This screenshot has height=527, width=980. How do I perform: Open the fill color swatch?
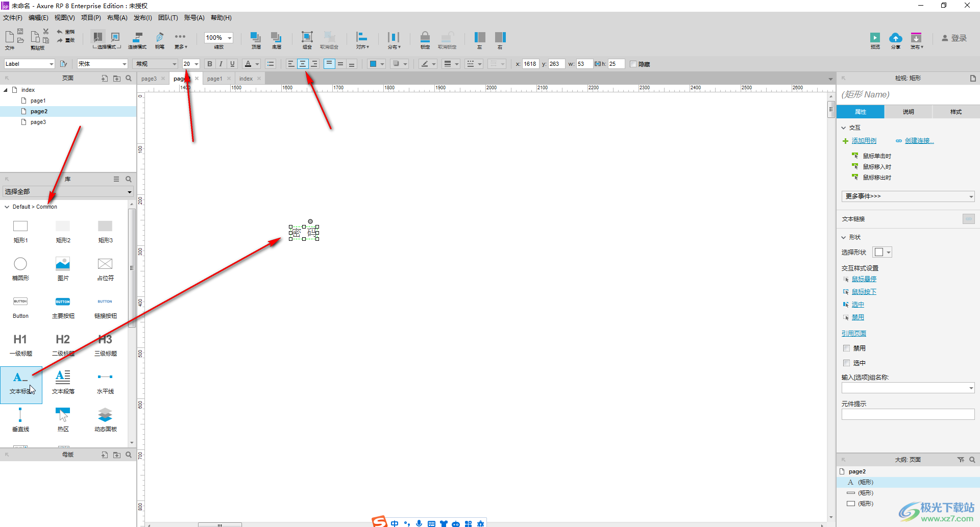tap(373, 64)
